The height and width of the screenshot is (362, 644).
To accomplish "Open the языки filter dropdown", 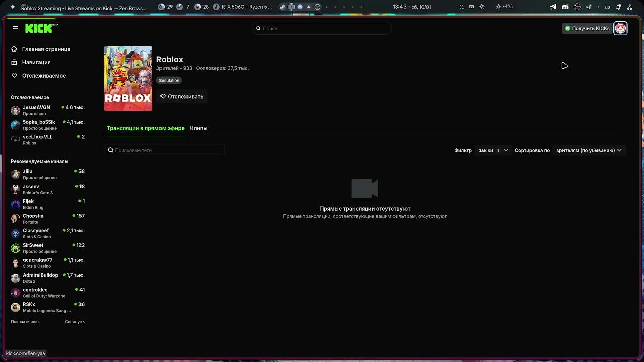I will (493, 150).
